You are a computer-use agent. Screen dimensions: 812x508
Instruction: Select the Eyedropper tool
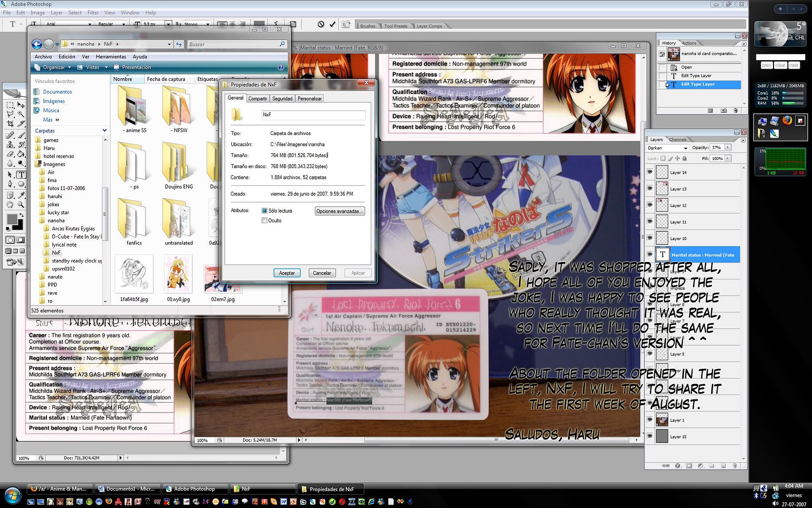(21, 195)
